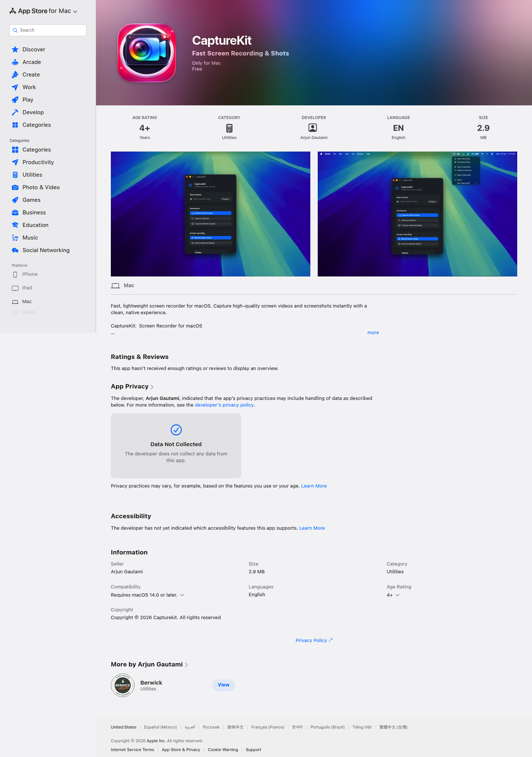
Task: Click the search magnifier icon
Action: [15, 30]
